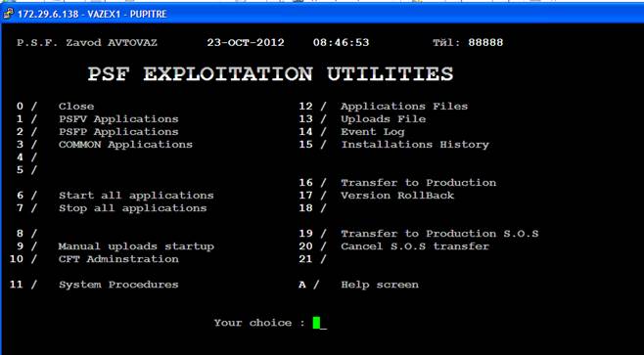The width and height of the screenshot is (644, 355).
Task: Select 'PSFP Applications' menu entry
Action: (x=118, y=132)
